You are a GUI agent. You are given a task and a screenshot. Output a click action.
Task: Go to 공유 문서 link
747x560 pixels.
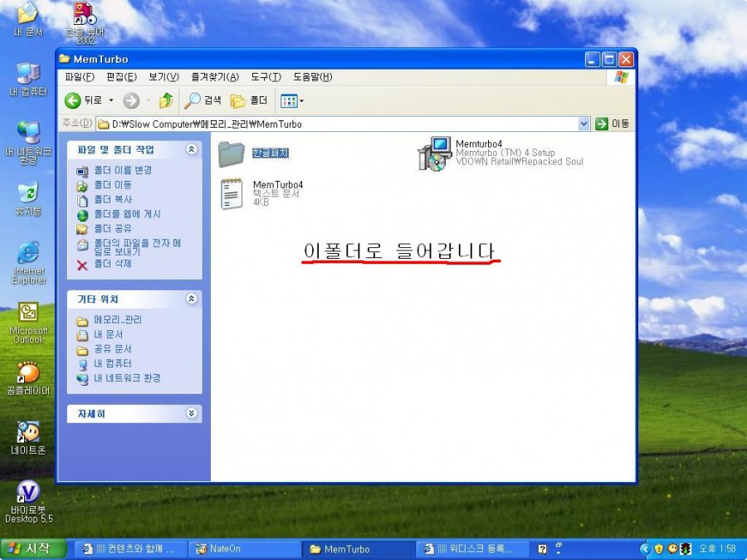[x=112, y=349]
